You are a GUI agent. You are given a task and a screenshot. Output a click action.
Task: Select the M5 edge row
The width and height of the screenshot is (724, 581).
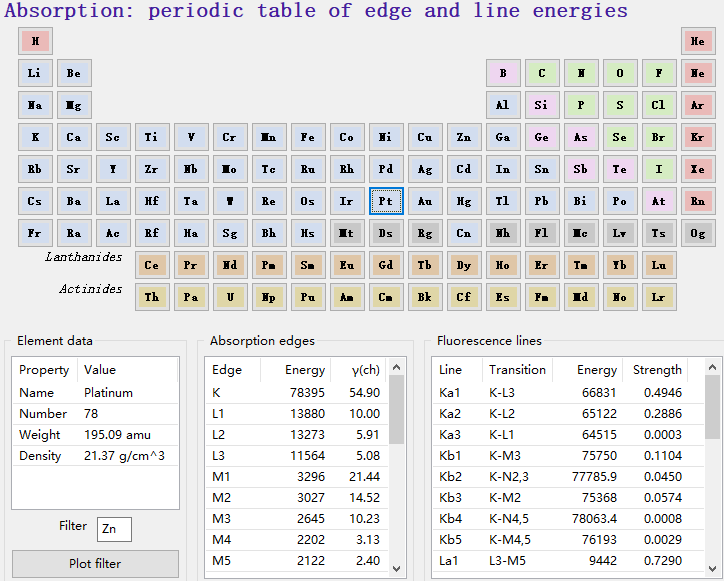tap(296, 561)
